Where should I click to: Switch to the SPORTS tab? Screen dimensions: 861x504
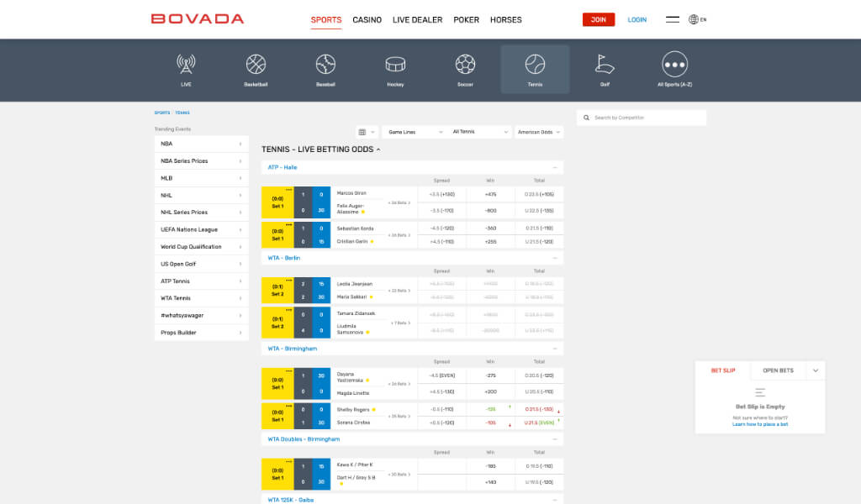click(326, 20)
